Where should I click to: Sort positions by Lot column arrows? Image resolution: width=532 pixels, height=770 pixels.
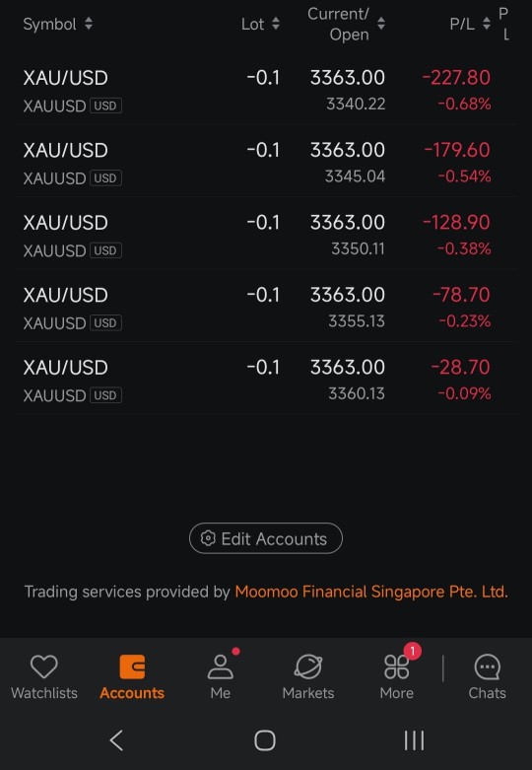tap(276, 24)
